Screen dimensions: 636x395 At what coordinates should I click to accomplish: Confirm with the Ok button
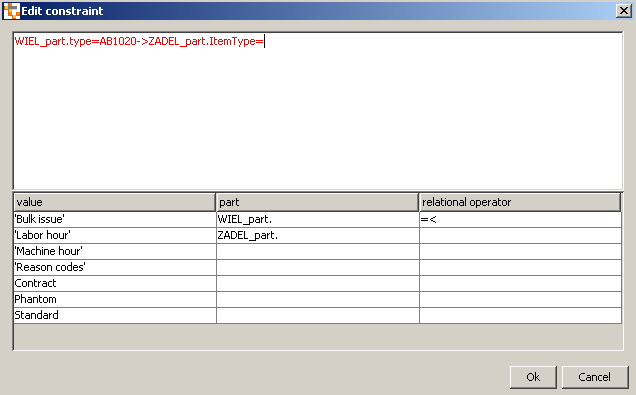[x=533, y=377]
